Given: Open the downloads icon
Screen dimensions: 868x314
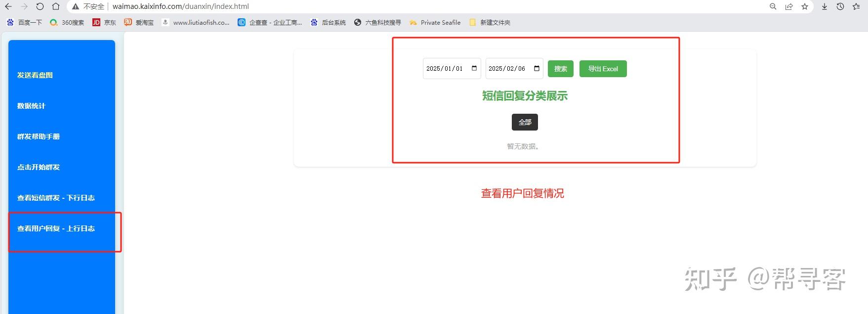Looking at the screenshot, I should pos(825,6).
